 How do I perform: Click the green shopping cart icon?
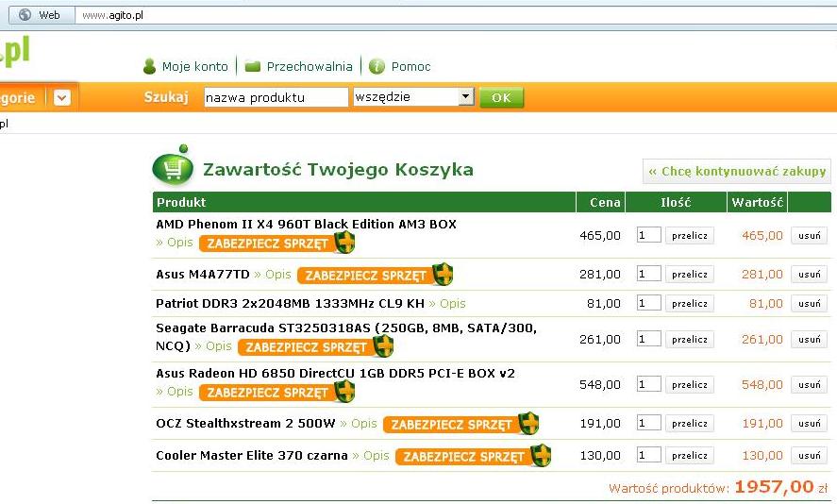click(x=173, y=166)
